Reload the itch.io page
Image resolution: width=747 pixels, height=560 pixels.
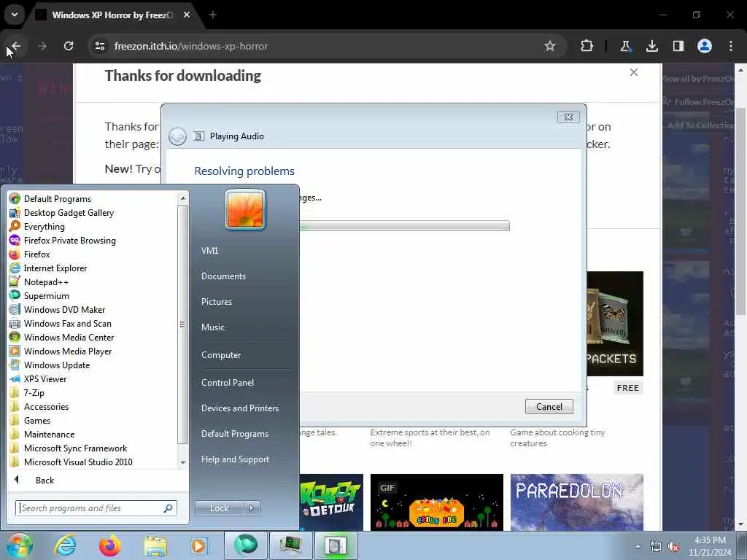click(69, 46)
